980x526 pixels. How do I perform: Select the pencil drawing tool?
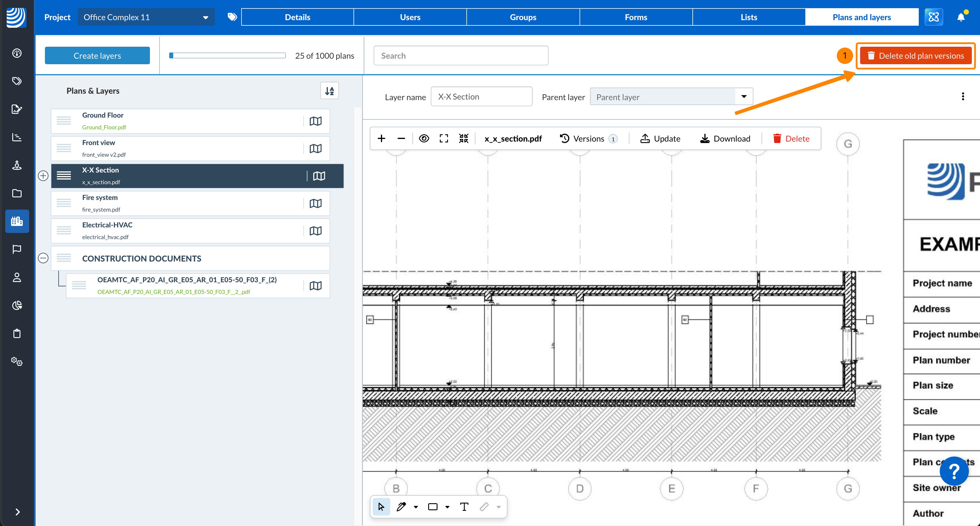[401, 507]
